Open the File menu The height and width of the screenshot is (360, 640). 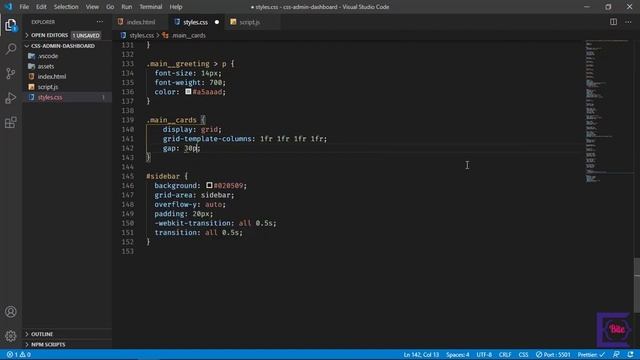coord(24,7)
